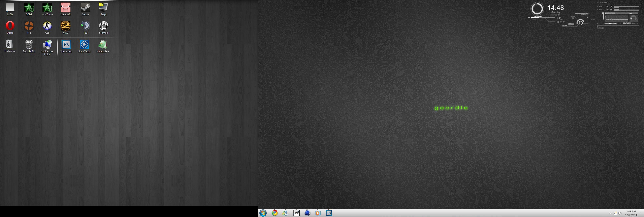644x217 pixels.
Task: Open the LaCie drive shortcut
Action: pos(10,9)
